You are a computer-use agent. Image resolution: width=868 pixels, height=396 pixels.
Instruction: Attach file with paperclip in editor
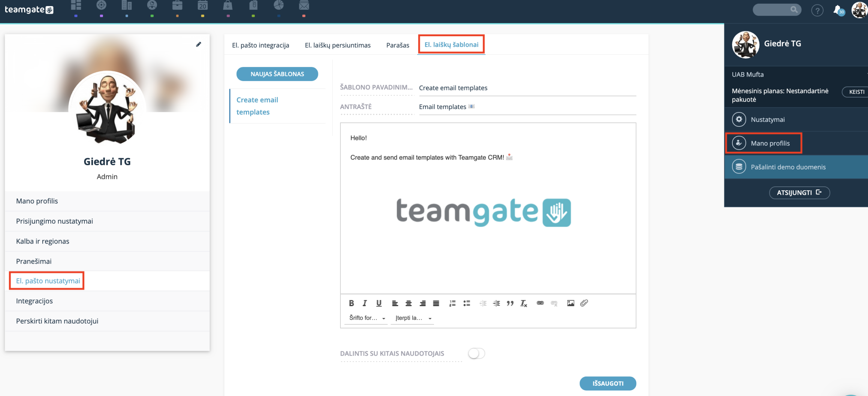click(x=584, y=303)
